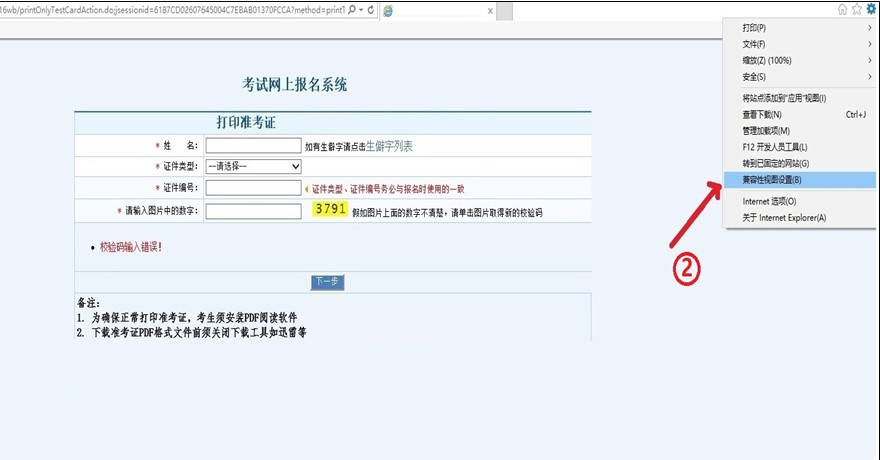Click the 下一步 button

click(x=327, y=282)
